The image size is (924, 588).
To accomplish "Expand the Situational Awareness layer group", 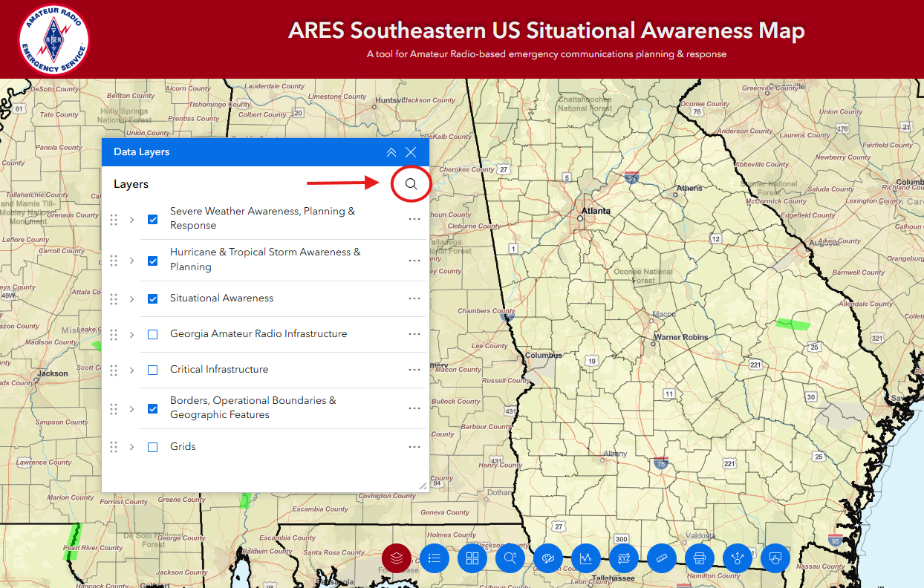I will (131, 298).
